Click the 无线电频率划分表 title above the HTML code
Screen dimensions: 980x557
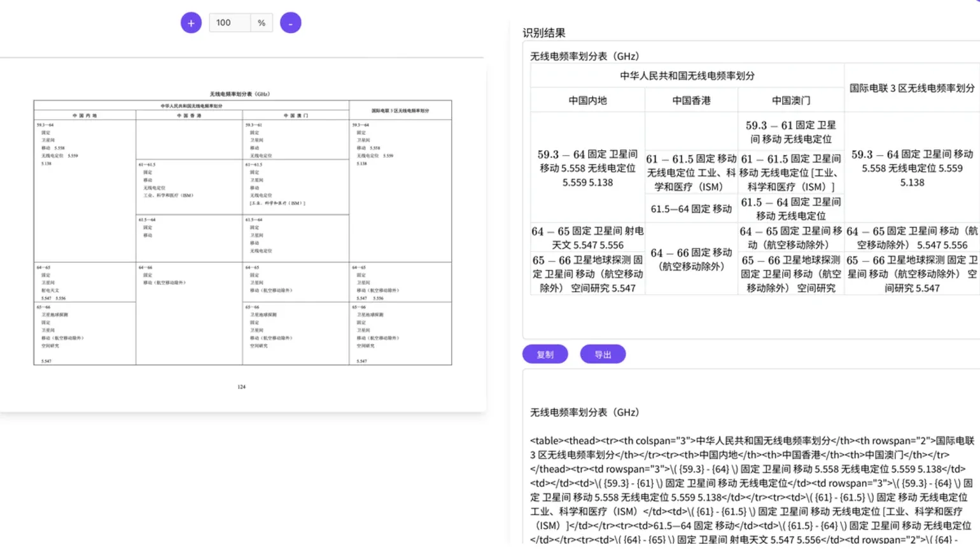click(584, 412)
